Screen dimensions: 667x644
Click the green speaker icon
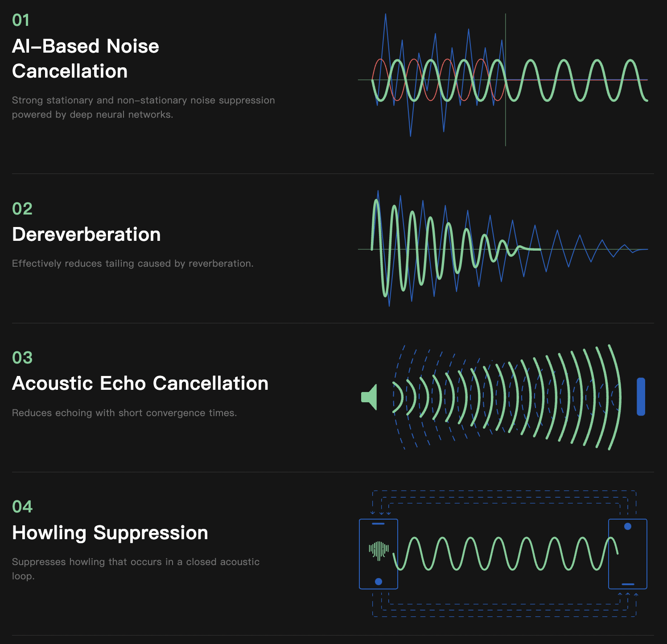[370, 397]
